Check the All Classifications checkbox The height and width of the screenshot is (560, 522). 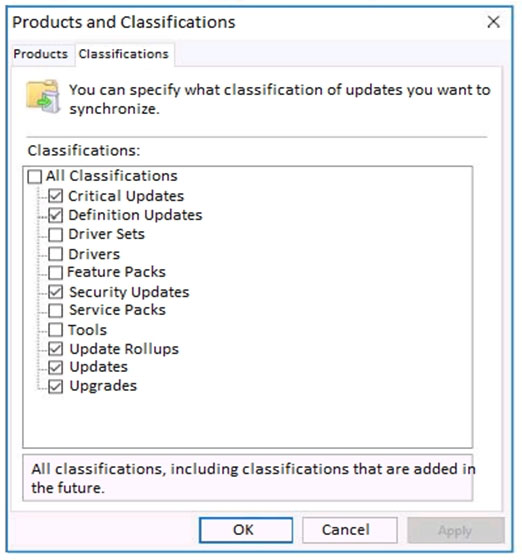click(x=35, y=176)
